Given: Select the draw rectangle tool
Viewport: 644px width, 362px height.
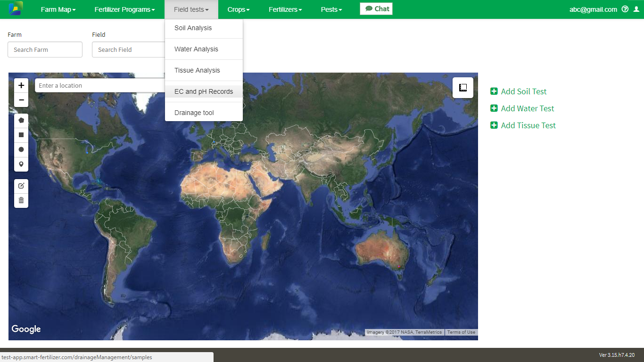Looking at the screenshot, I should click(x=21, y=135).
